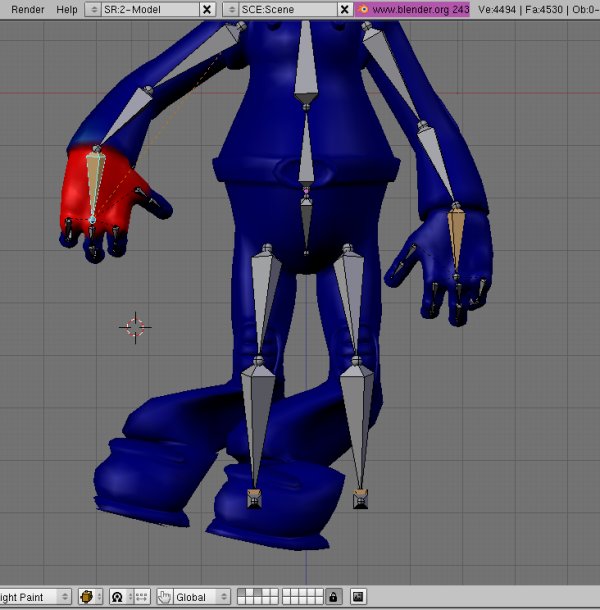Click the render this window image icon
The image size is (600, 610).
(x=358, y=597)
